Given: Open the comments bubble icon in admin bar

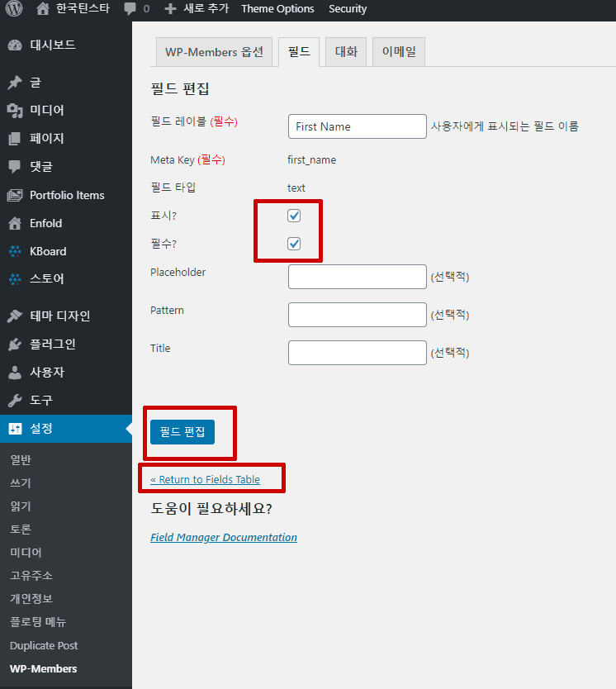Looking at the screenshot, I should point(130,9).
